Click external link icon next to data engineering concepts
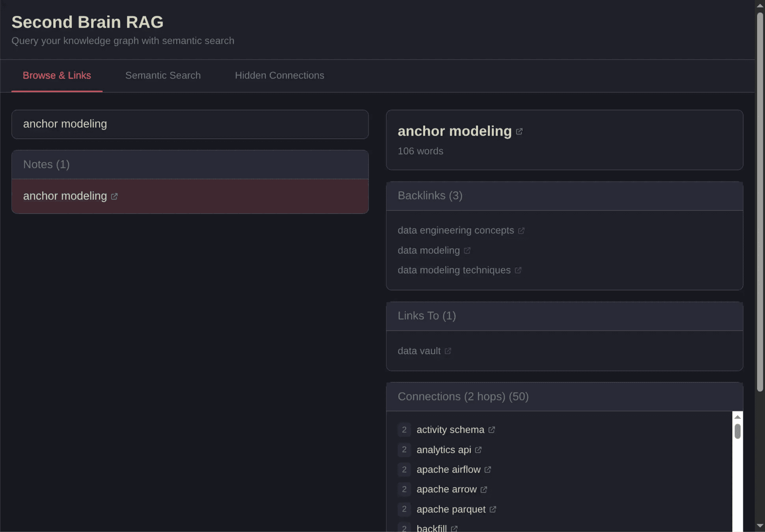The height and width of the screenshot is (532, 765). pyautogui.click(x=521, y=231)
